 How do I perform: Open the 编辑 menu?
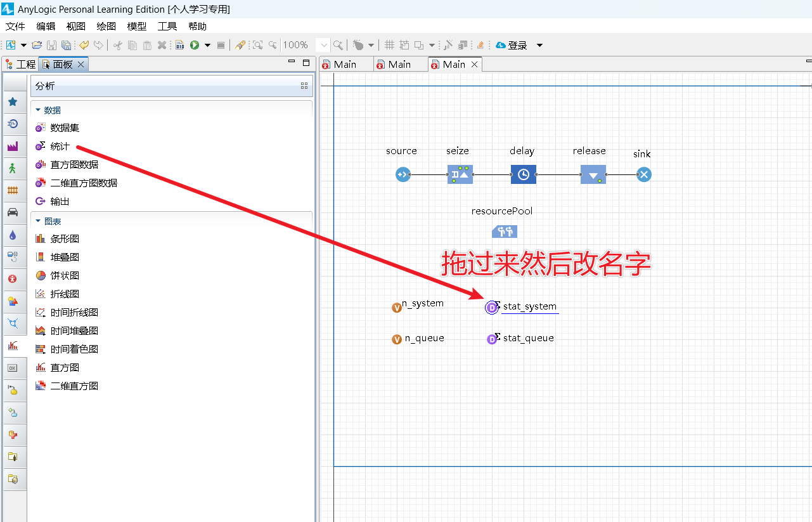click(46, 26)
